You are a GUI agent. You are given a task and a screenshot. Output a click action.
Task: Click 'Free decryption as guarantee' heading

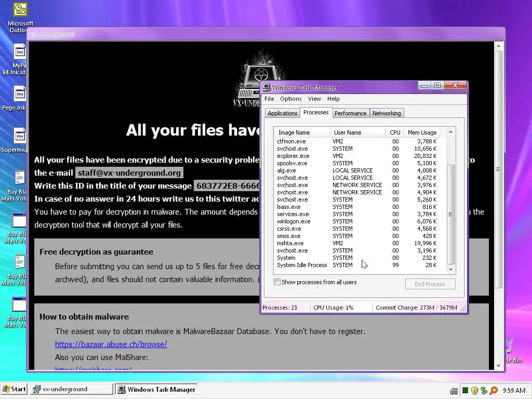(x=96, y=252)
